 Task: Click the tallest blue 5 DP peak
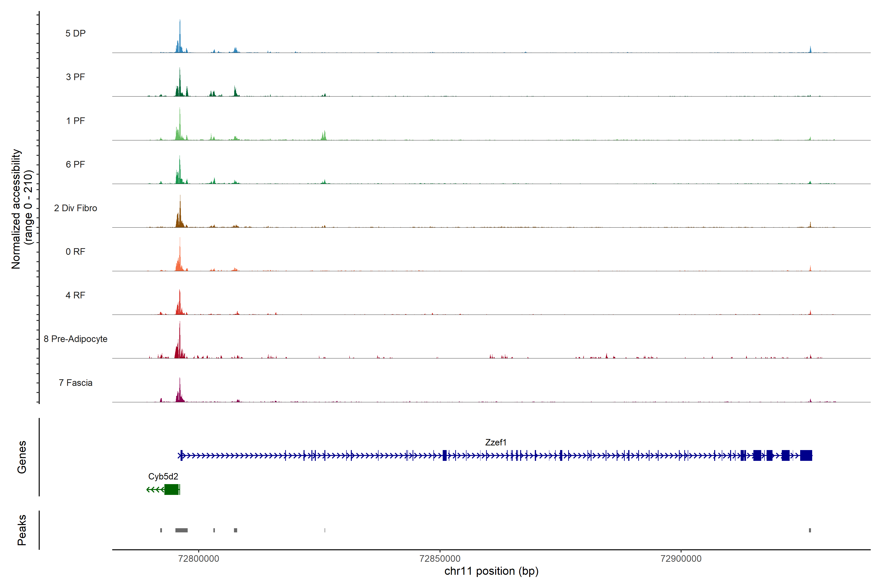(x=180, y=37)
